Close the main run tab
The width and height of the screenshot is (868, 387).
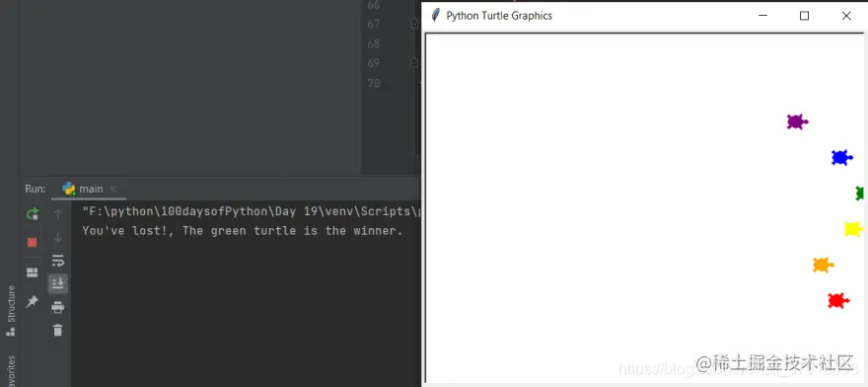coord(112,190)
